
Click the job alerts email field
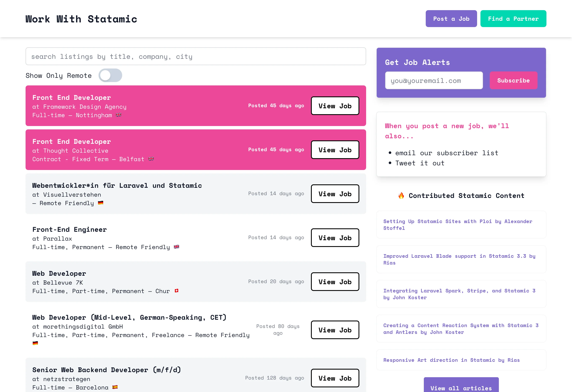(434, 81)
